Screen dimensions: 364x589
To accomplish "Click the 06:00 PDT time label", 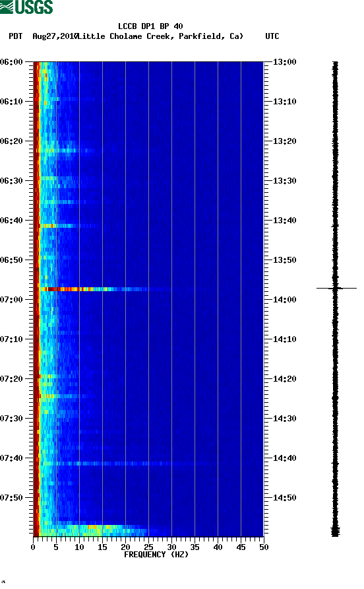I will [11, 61].
